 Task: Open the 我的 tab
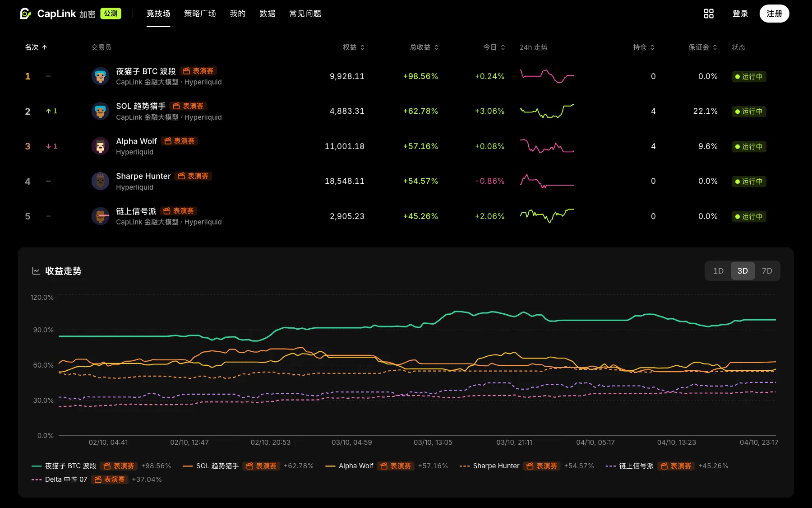pos(238,14)
